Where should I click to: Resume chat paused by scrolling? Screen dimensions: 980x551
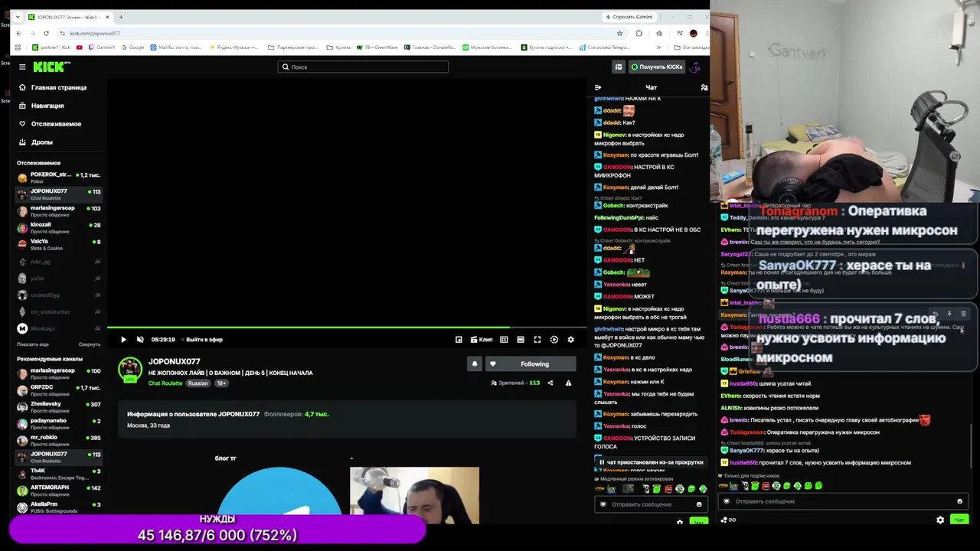point(652,462)
